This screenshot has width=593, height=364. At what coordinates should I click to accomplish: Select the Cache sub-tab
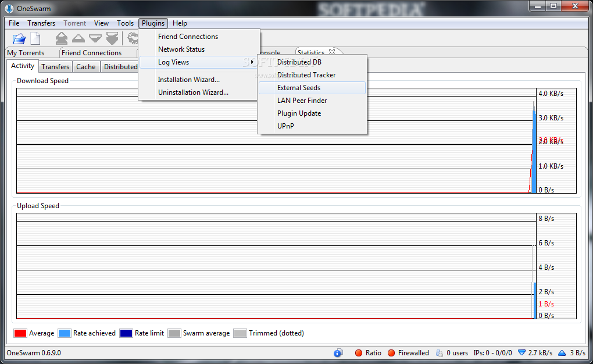click(86, 67)
